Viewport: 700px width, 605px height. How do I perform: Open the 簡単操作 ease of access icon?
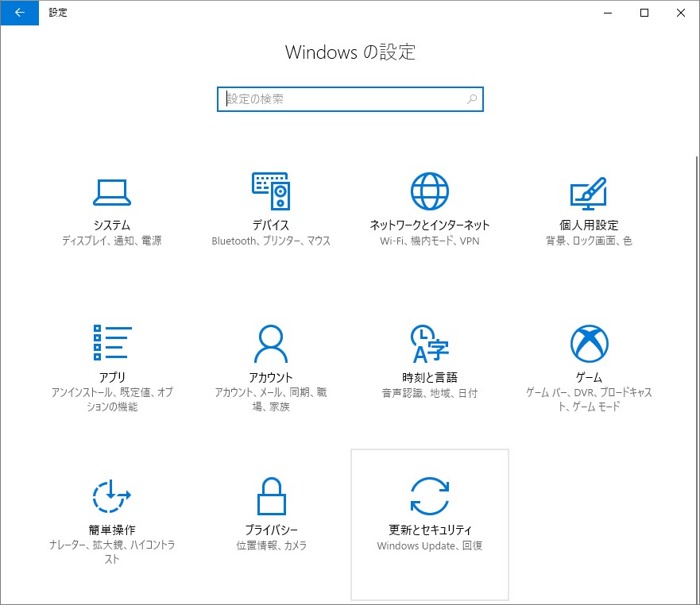coord(111,496)
